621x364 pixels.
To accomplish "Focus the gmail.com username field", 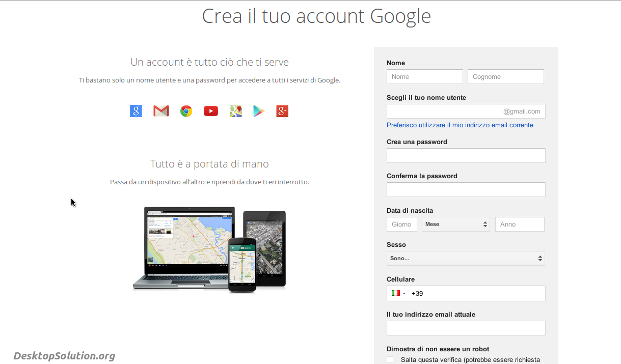I will (466, 111).
